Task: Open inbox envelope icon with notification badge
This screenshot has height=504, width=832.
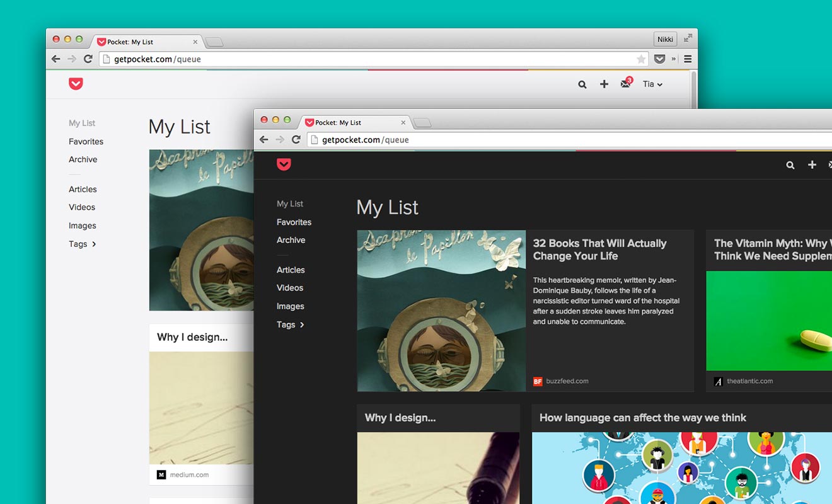Action: click(626, 83)
